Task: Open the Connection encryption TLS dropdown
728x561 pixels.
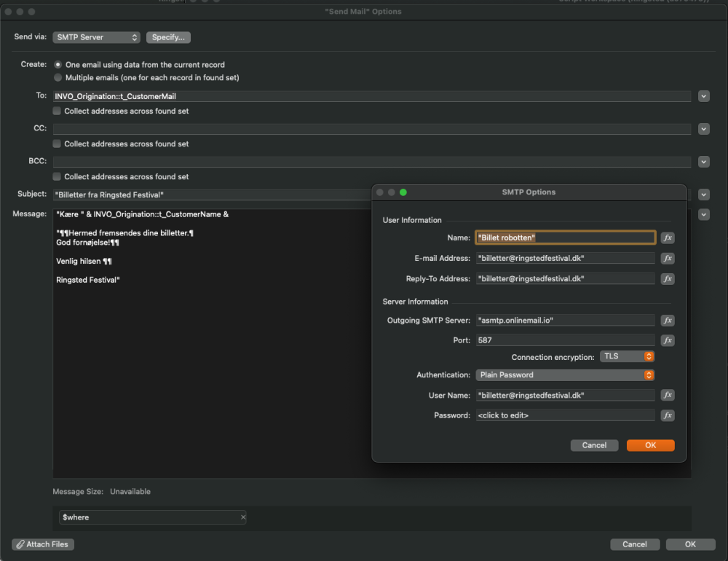Action: click(627, 356)
